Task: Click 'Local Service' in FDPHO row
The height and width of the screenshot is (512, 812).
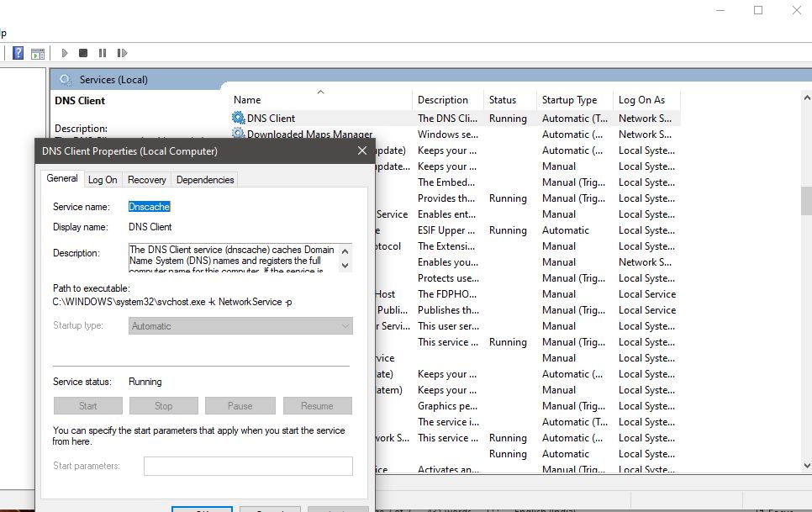Action: pyautogui.click(x=646, y=294)
